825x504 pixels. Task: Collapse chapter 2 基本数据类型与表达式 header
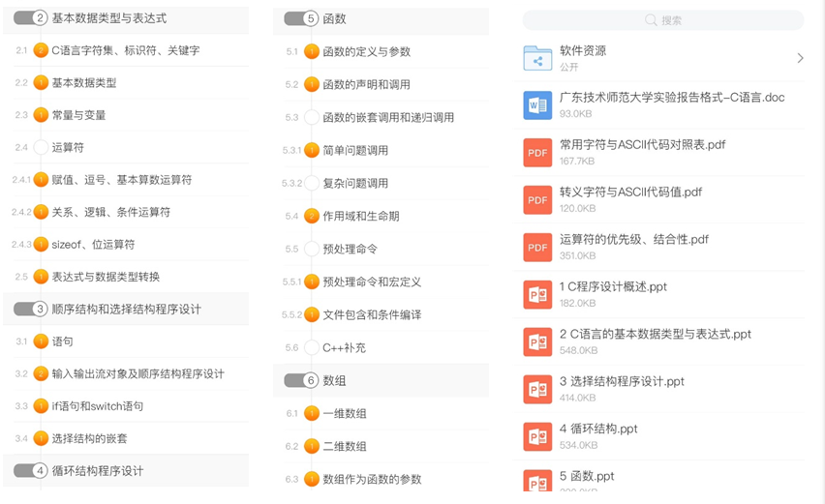[31, 18]
